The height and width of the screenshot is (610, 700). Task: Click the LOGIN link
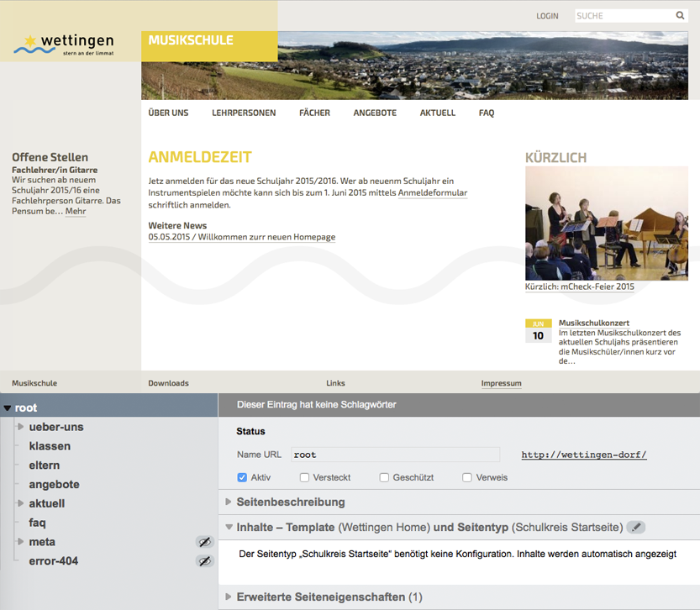click(547, 16)
